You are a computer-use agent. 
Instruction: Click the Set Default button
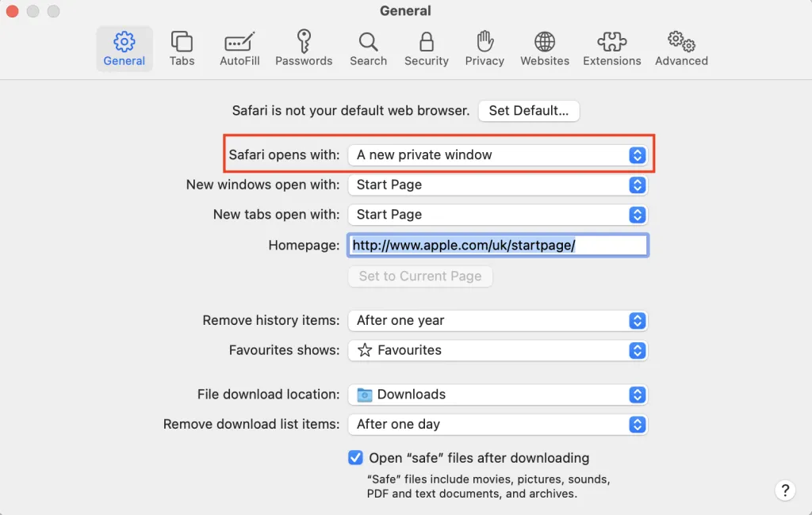[x=528, y=111]
